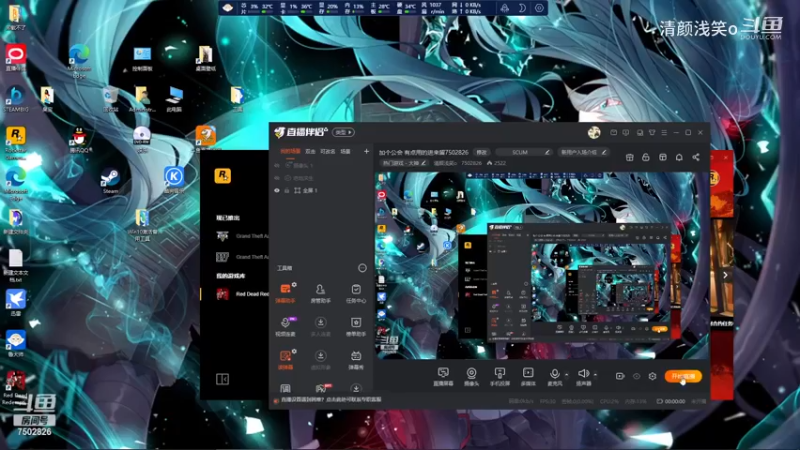800x450 pixels.
Task: Edit the new-user welcome message field
Action: (583, 152)
